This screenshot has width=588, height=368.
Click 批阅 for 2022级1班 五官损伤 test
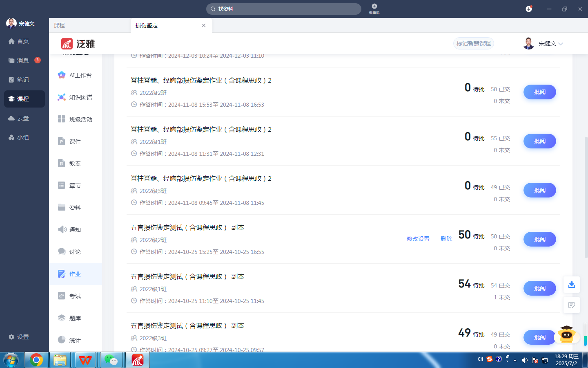[x=540, y=288]
